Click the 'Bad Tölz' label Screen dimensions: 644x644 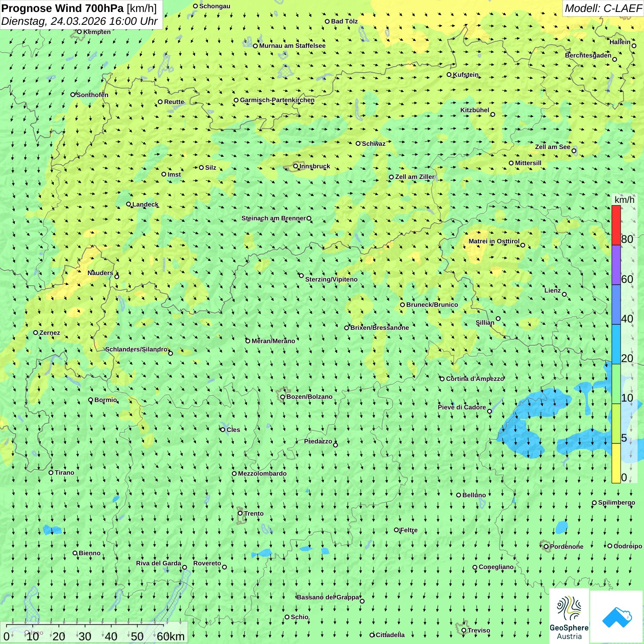[x=345, y=22]
